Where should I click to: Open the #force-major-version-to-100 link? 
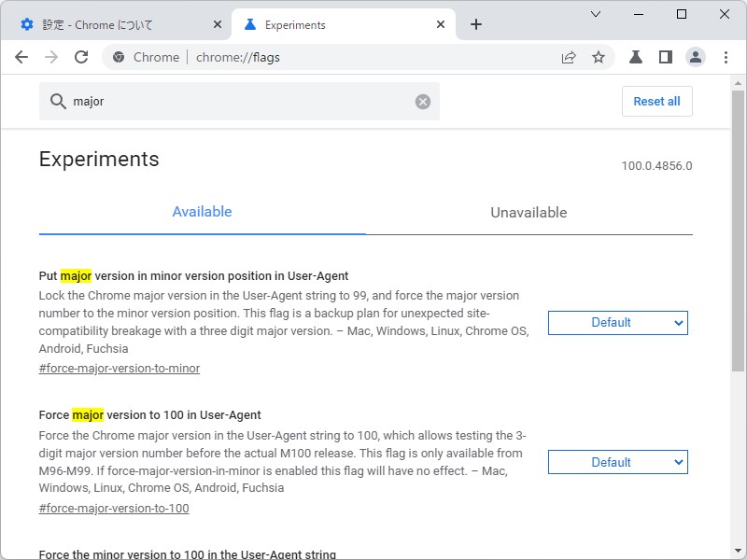[114, 509]
